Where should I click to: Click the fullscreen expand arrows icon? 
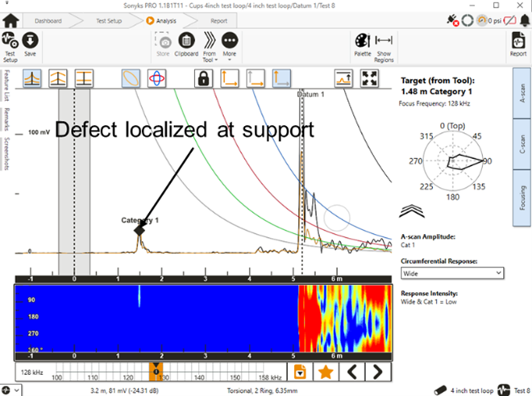tap(370, 77)
